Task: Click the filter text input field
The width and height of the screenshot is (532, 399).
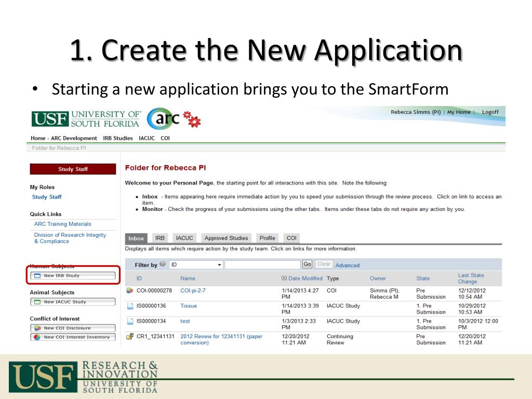Action: 262,264
